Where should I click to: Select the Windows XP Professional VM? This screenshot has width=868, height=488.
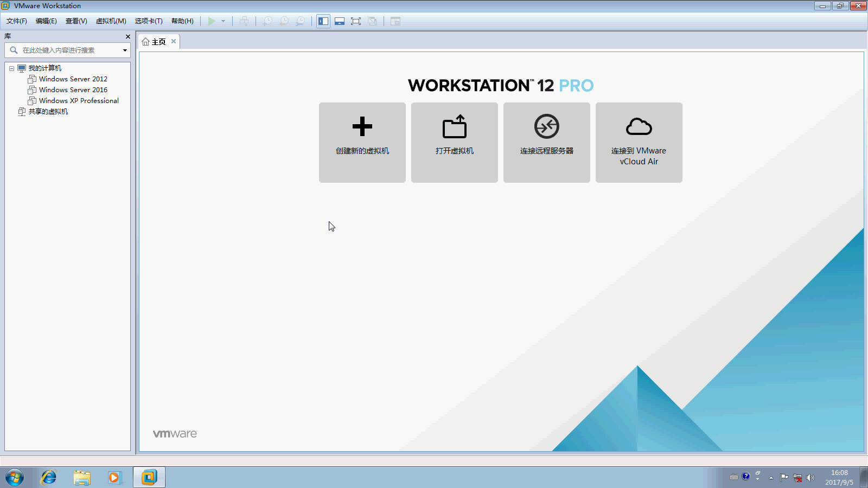(x=79, y=101)
